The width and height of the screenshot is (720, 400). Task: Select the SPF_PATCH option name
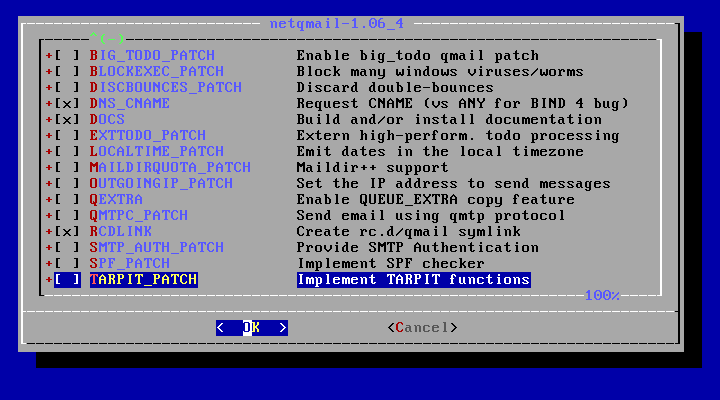[130, 264]
